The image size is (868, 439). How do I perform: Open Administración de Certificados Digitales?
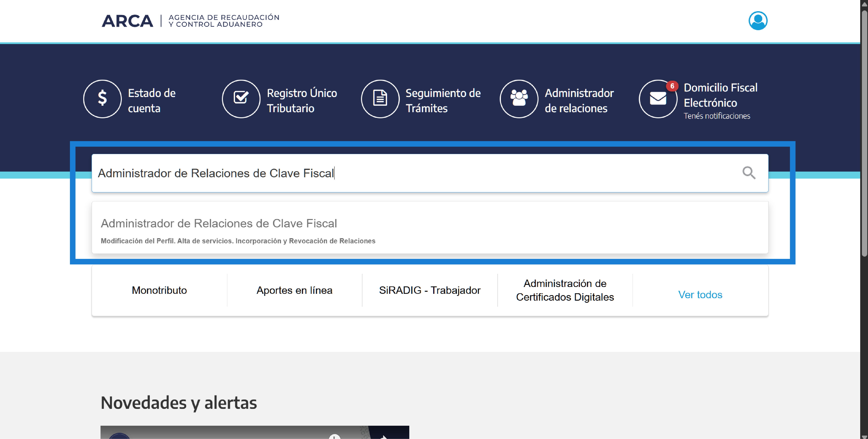point(565,290)
